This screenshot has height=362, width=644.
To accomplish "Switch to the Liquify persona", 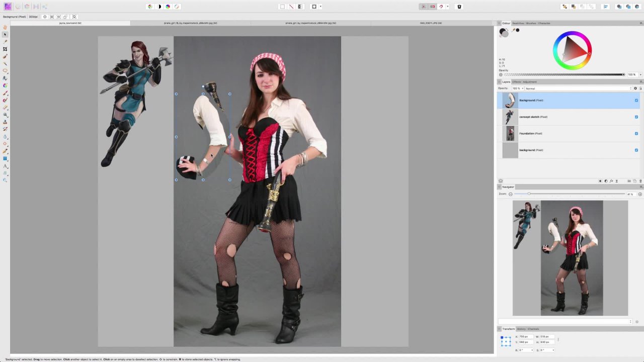I will tap(18, 7).
